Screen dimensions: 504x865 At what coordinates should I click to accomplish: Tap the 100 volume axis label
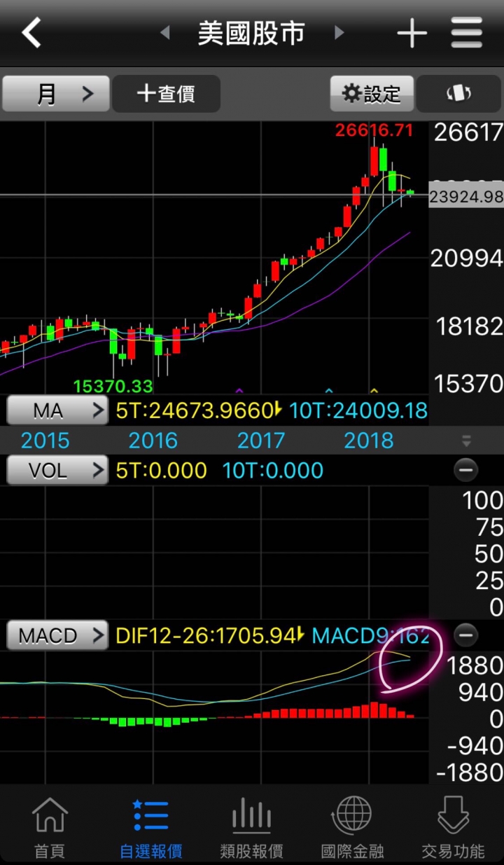[x=482, y=500]
